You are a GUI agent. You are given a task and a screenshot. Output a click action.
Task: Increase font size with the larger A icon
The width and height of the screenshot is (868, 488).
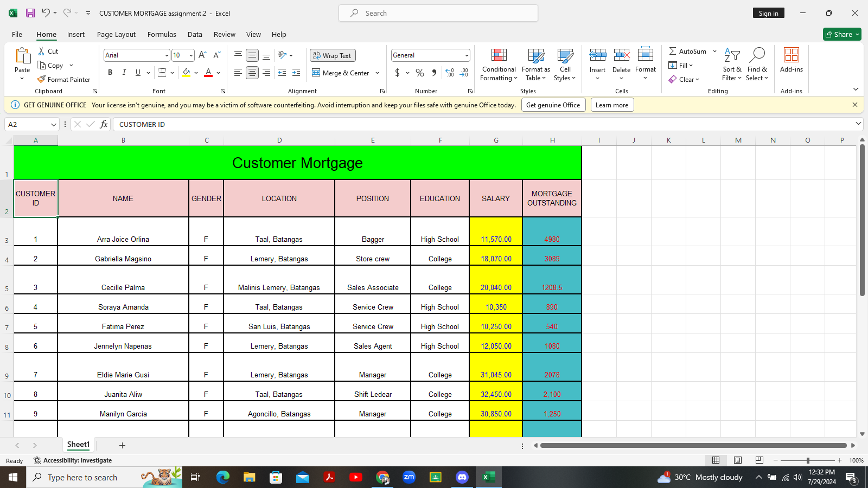(x=202, y=55)
